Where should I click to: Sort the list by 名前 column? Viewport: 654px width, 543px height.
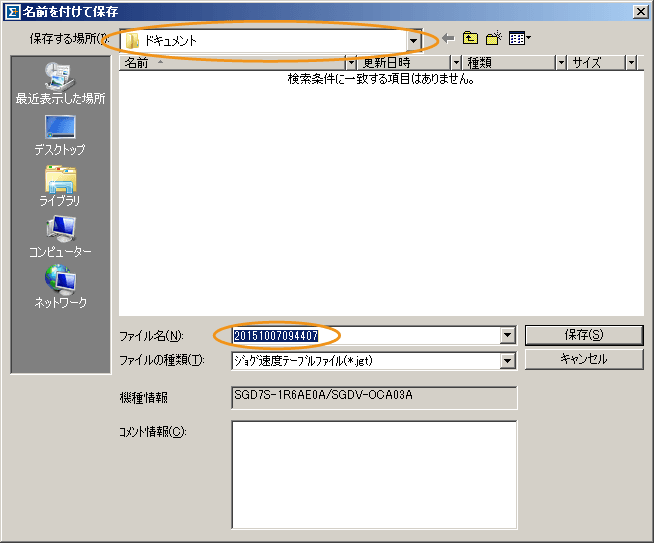[x=233, y=63]
